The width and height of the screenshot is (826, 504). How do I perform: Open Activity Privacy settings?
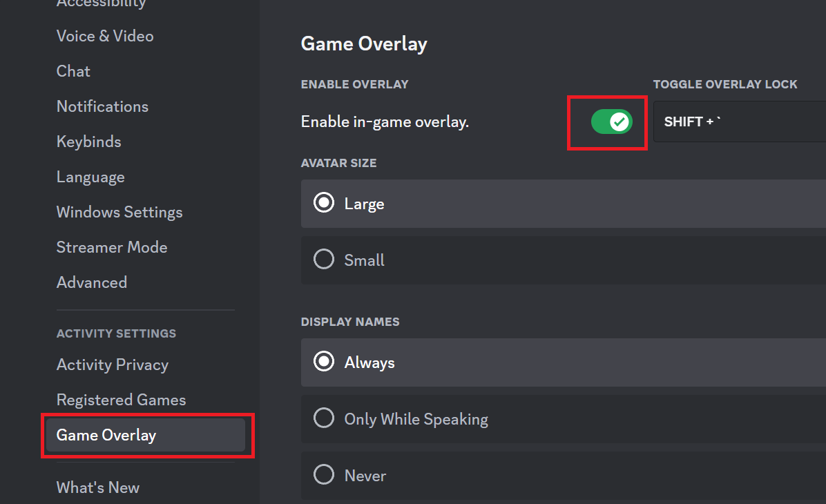click(x=113, y=365)
